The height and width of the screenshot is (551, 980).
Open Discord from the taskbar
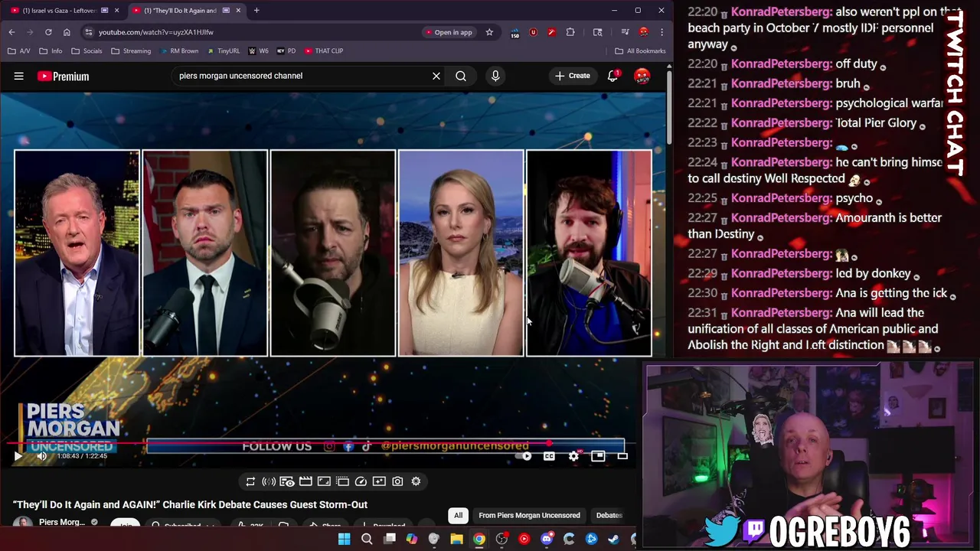pos(547,540)
